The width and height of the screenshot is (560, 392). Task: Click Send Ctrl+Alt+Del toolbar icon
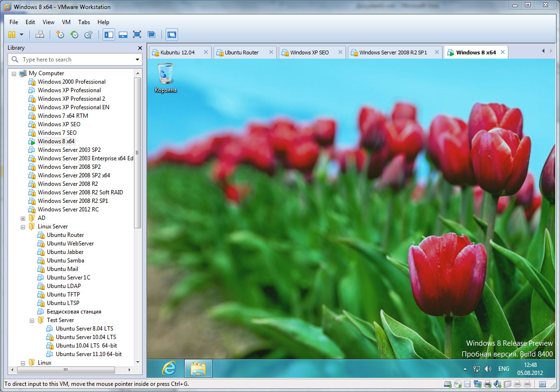tap(40, 35)
